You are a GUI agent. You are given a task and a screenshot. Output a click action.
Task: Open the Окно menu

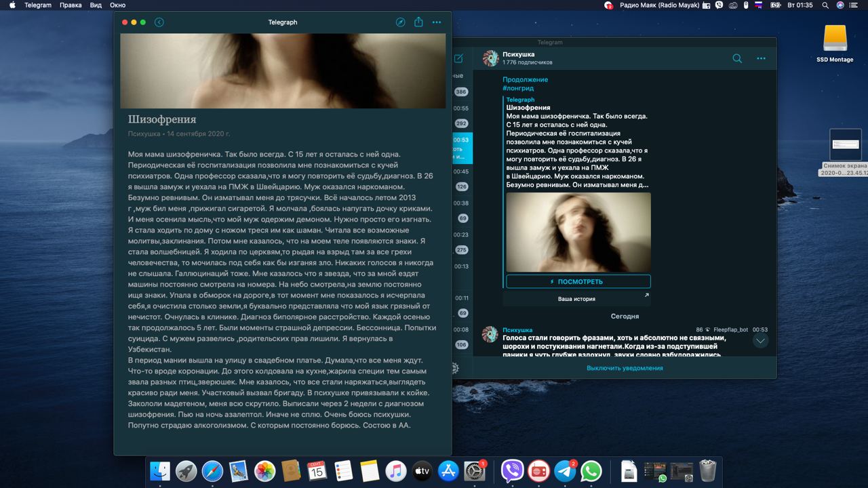click(117, 5)
